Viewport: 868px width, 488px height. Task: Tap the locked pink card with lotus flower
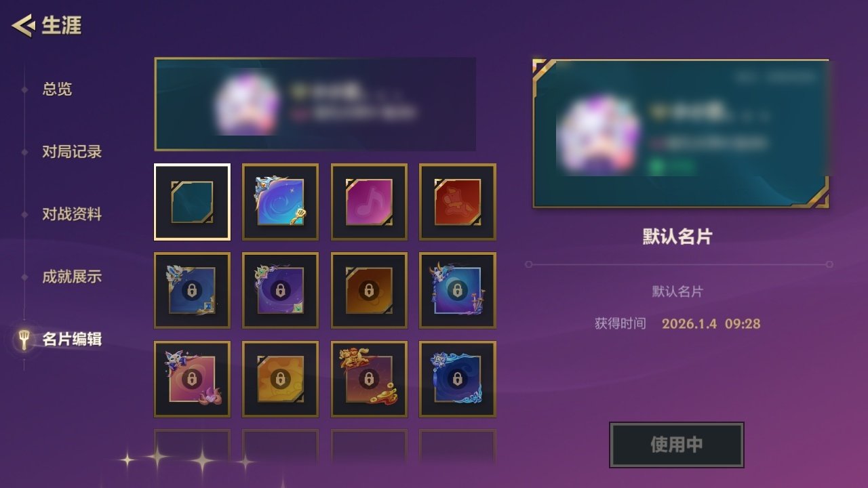tap(192, 379)
